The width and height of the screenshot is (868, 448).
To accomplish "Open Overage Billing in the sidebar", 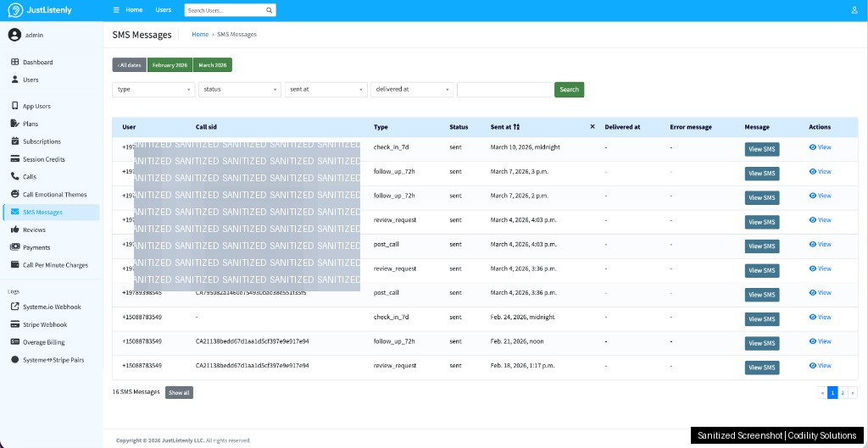I will (44, 342).
